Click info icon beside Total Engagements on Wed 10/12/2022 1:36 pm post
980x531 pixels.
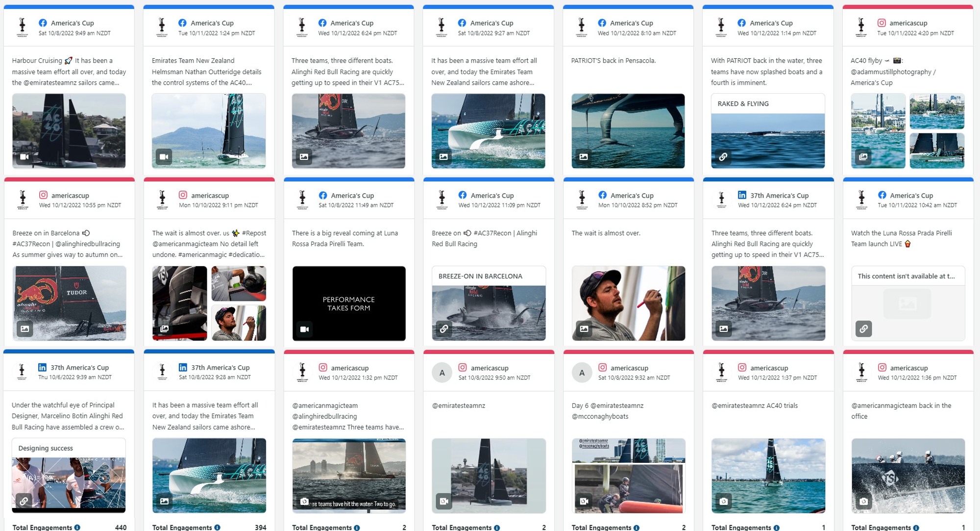[x=916, y=528]
